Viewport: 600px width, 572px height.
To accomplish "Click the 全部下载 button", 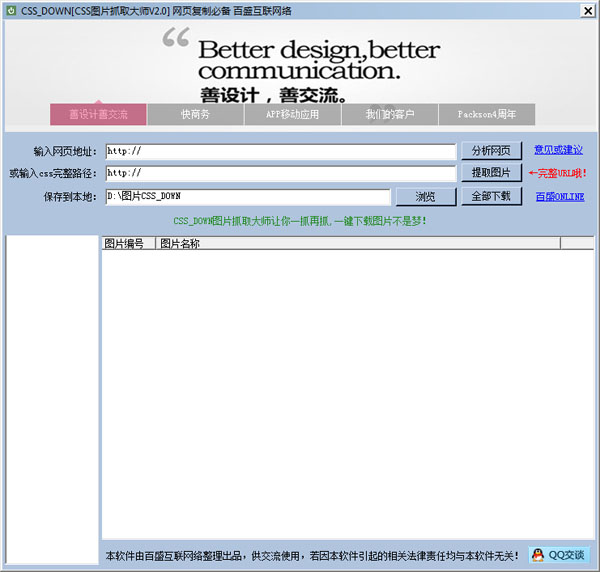I will tap(491, 196).
